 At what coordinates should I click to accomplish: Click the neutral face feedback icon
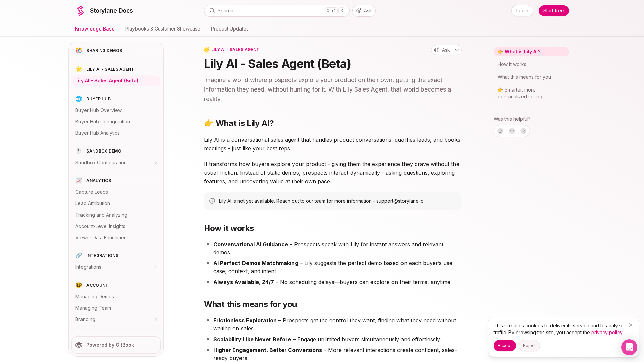[512, 131]
